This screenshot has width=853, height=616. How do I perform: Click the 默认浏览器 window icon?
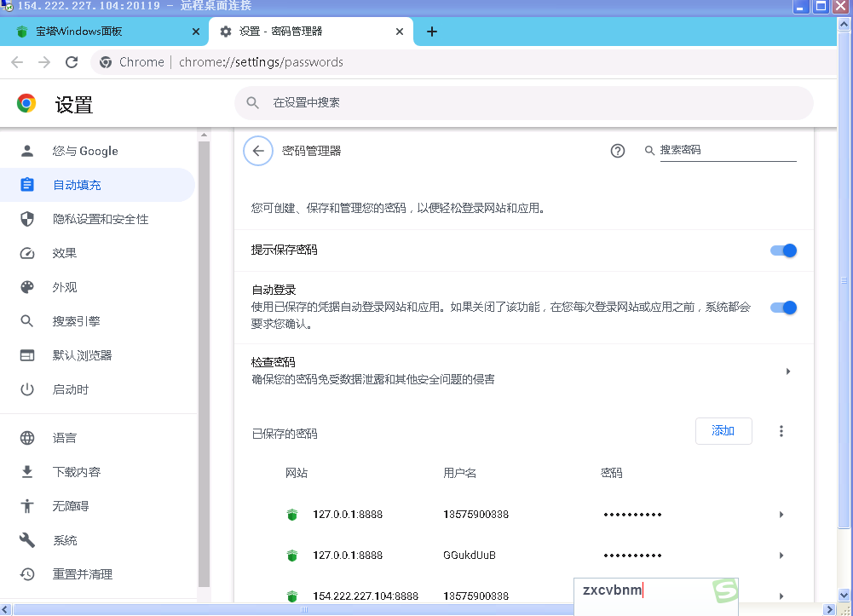click(27, 355)
